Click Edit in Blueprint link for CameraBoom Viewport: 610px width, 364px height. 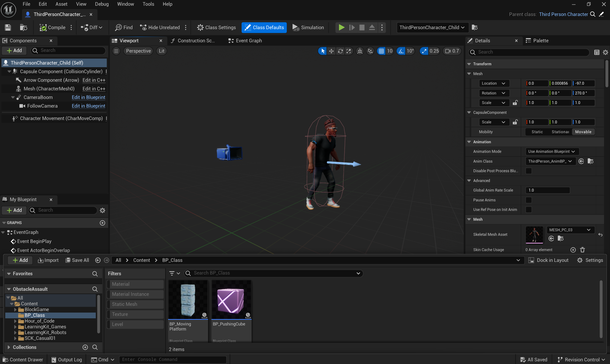click(88, 97)
